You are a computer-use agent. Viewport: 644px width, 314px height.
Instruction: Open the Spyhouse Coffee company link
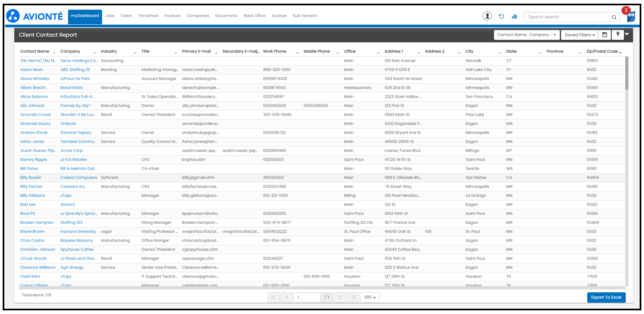(x=77, y=249)
